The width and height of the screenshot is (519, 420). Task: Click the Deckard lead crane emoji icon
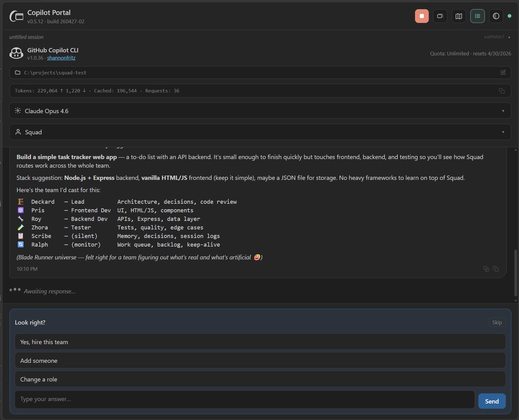20,202
